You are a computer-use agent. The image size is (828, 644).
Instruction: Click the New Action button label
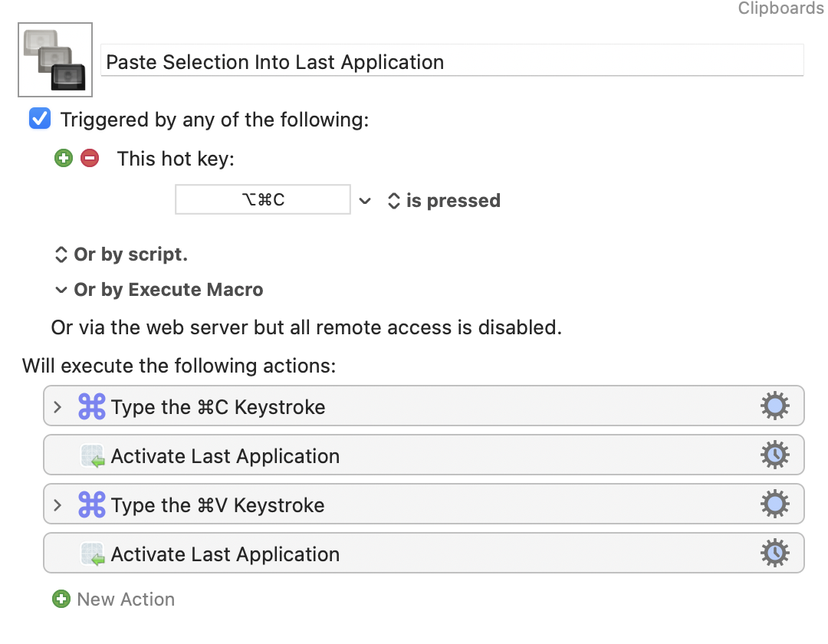(x=126, y=599)
